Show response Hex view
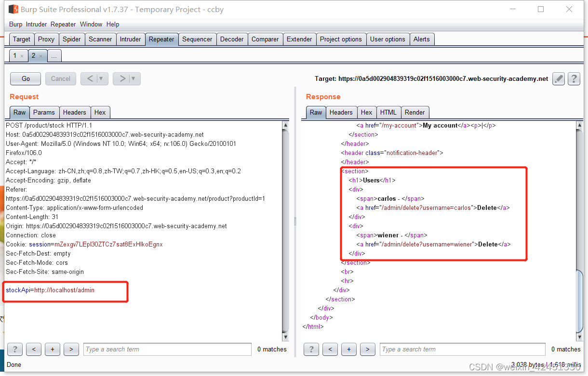The image size is (588, 376). click(x=367, y=112)
